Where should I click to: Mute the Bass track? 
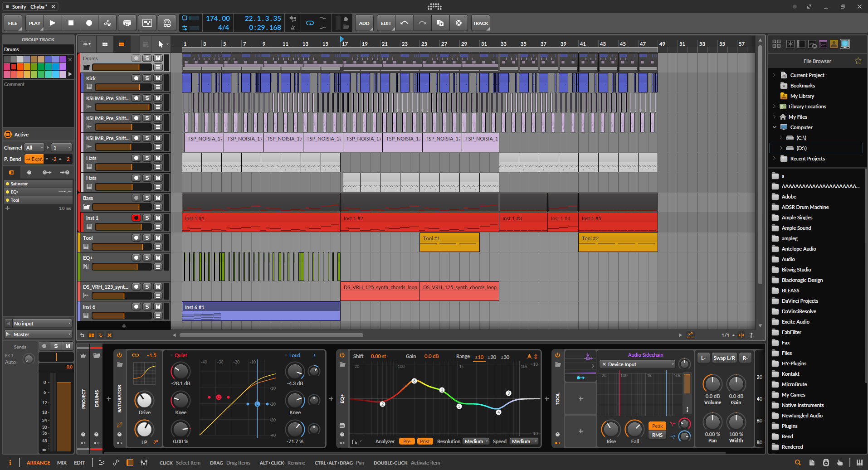158,198
